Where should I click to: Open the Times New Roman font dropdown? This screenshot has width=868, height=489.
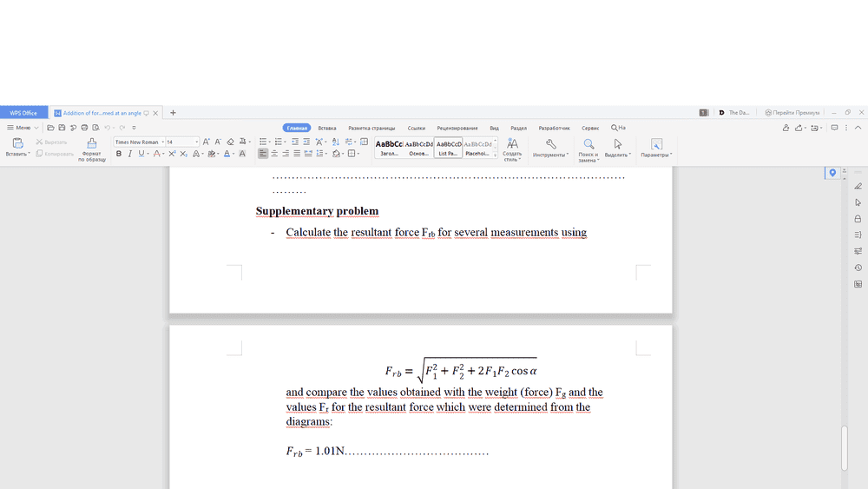click(163, 142)
